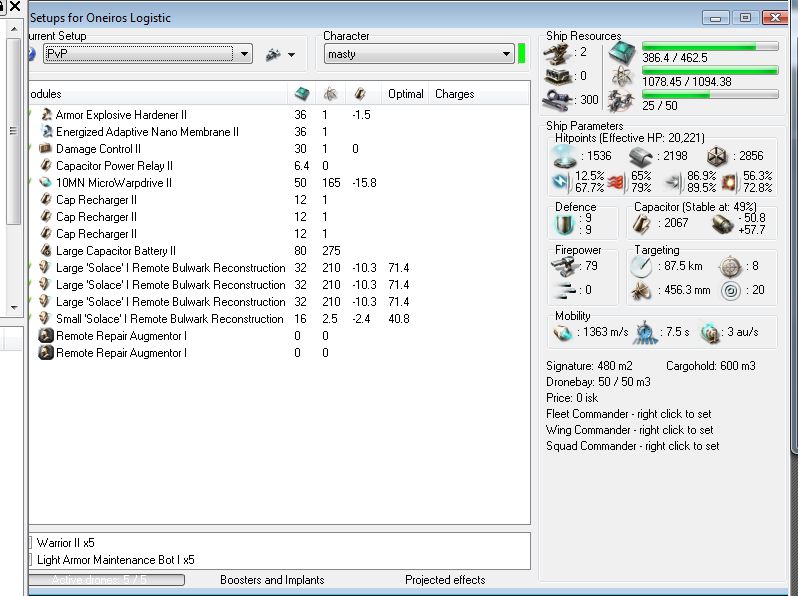Click the Current Setup PvP text field
The image size is (800, 596).
coord(139,54)
